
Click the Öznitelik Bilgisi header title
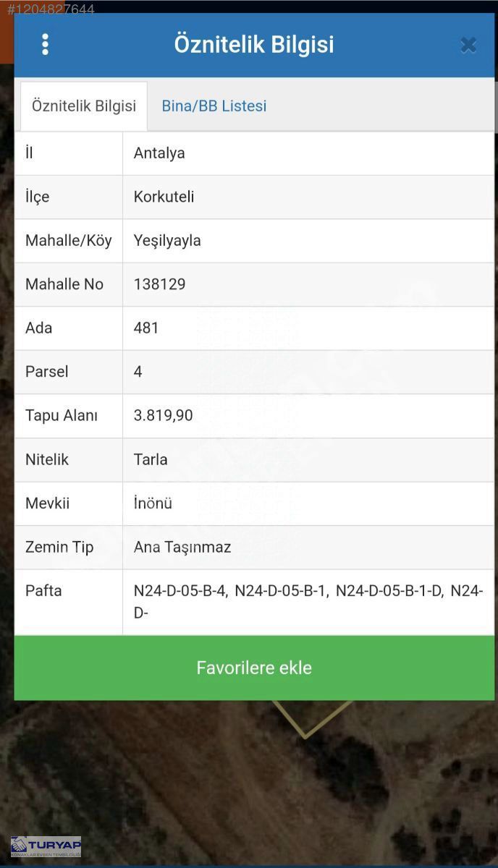[254, 44]
